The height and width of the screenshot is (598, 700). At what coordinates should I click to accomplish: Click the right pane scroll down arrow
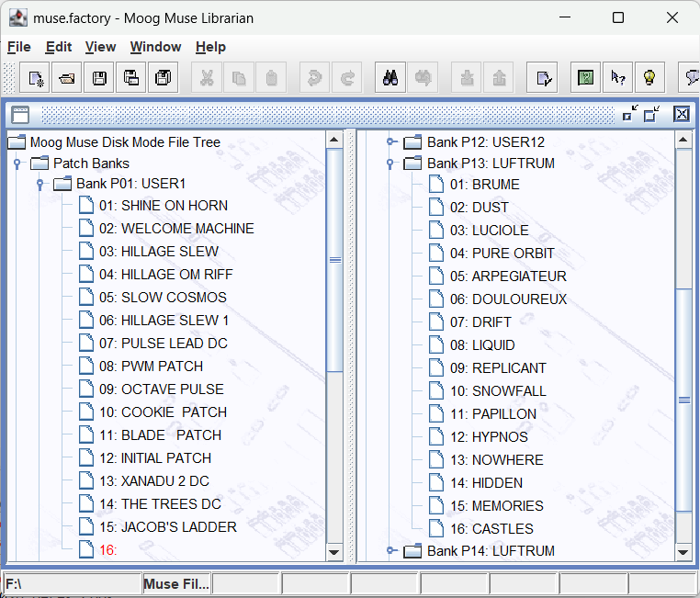[683, 552]
